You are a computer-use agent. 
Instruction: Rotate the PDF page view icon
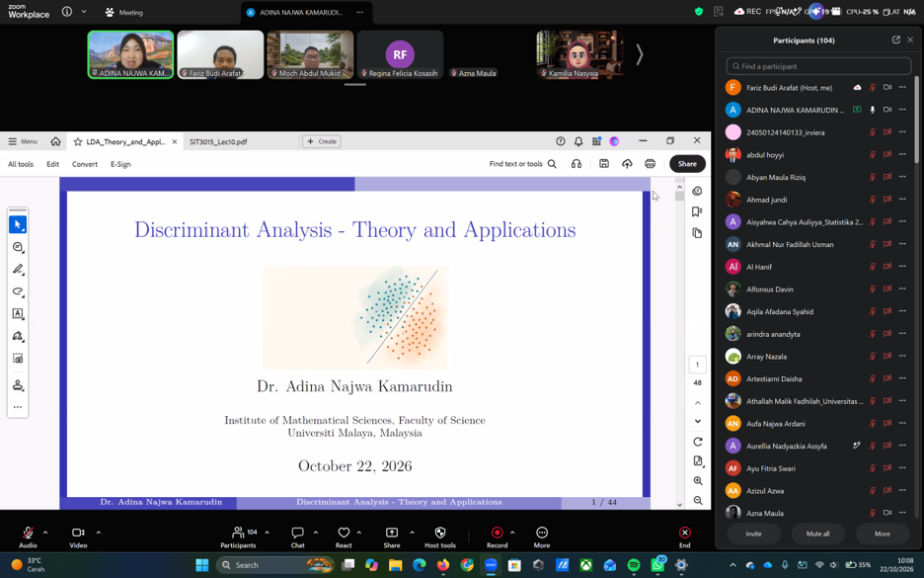(x=698, y=442)
